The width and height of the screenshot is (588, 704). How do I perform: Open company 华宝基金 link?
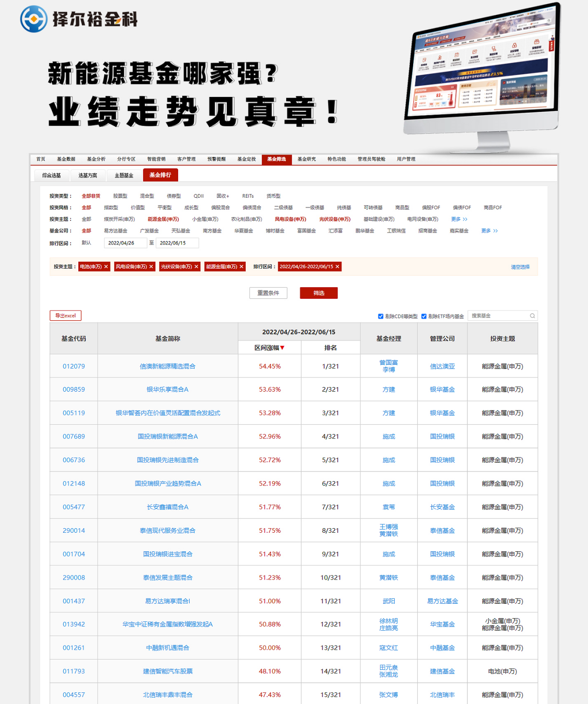(x=442, y=624)
